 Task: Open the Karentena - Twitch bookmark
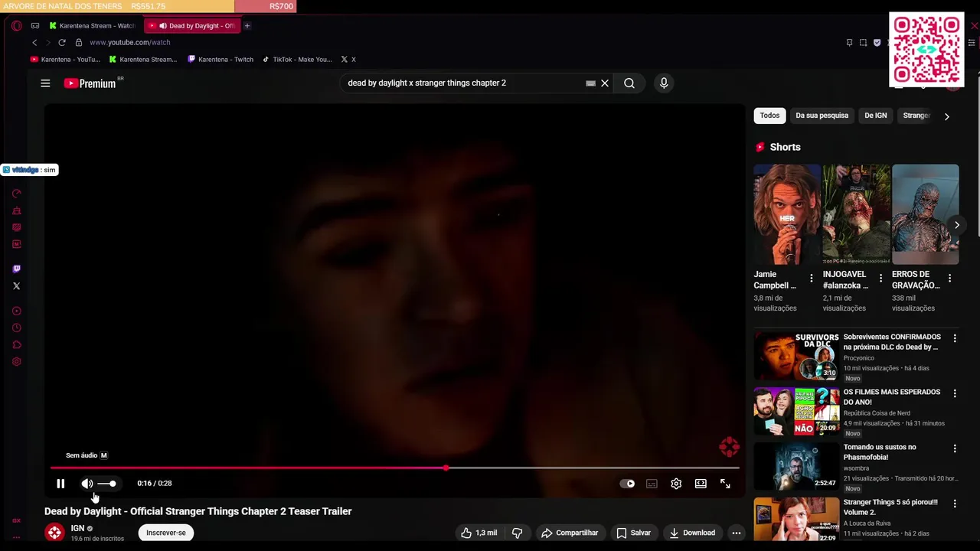click(220, 60)
